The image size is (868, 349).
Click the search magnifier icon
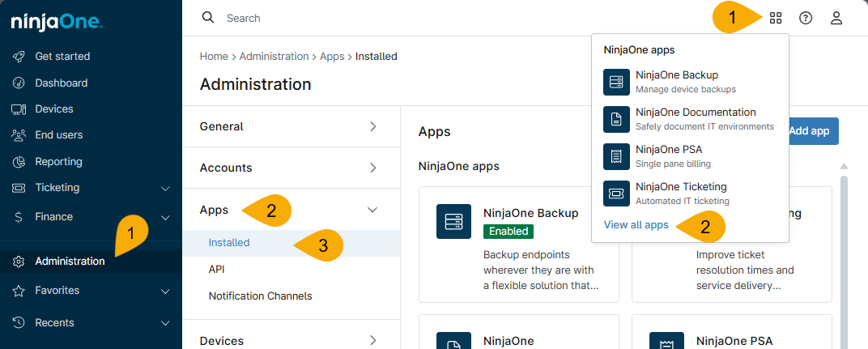pos(208,18)
